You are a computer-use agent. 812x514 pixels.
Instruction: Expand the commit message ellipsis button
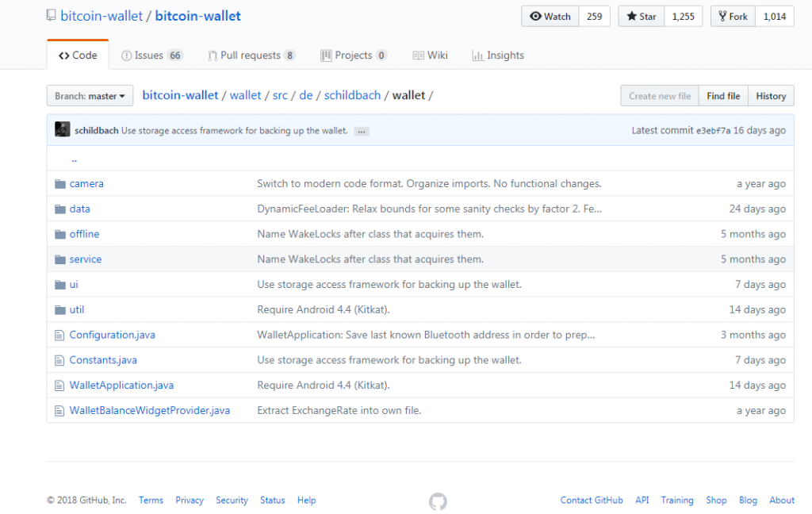tap(362, 132)
